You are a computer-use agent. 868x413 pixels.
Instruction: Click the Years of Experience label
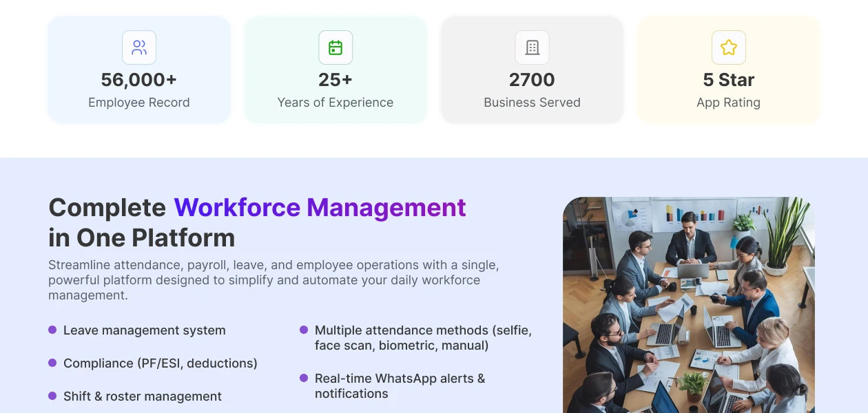click(335, 103)
